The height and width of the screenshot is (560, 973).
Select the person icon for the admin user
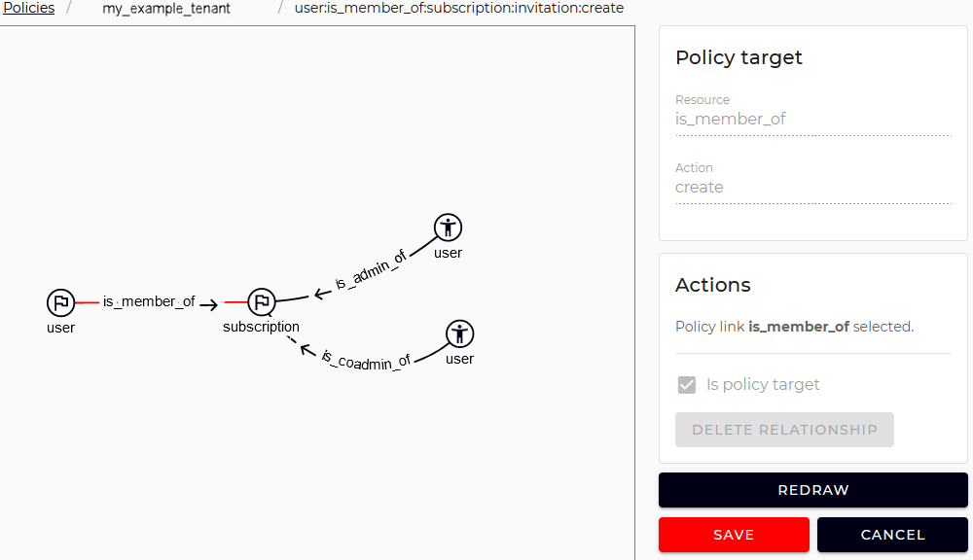[448, 227]
